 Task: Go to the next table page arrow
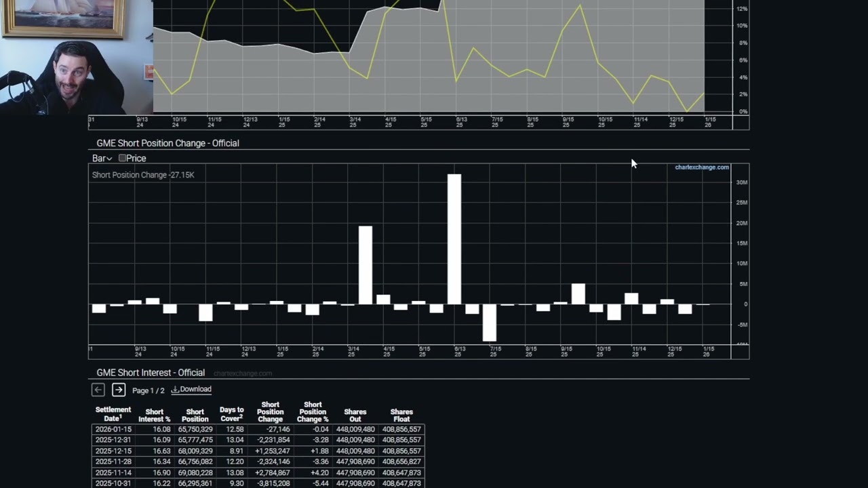coord(119,390)
